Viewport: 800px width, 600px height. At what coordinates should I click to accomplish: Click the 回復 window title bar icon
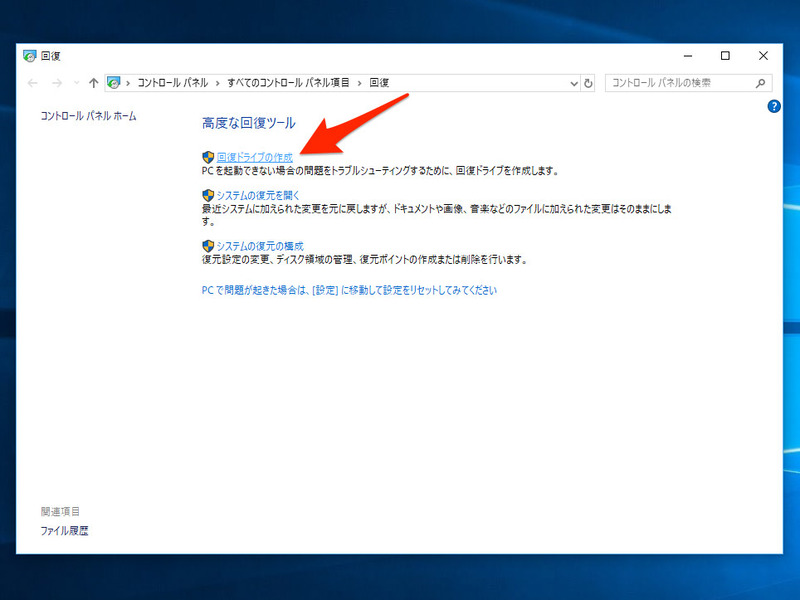click(30, 56)
